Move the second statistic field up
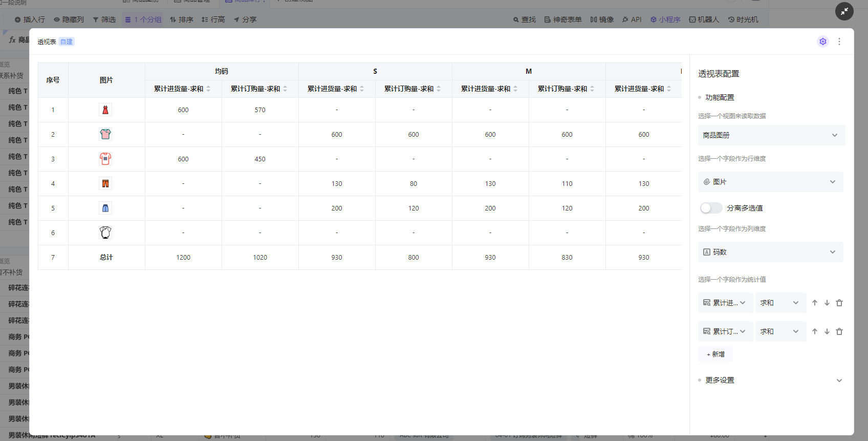Image resolution: width=868 pixels, height=441 pixels. point(815,331)
